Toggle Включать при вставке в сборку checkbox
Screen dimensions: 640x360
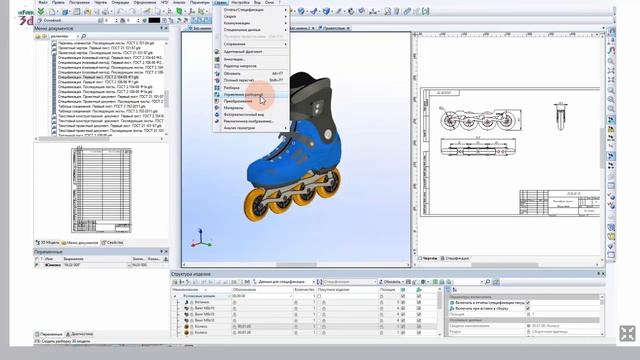[528, 309]
